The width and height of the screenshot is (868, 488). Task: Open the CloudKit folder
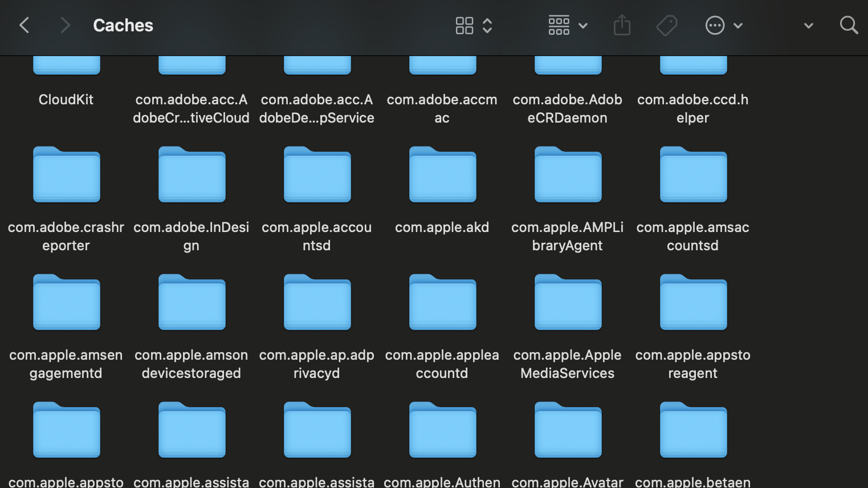(66, 63)
